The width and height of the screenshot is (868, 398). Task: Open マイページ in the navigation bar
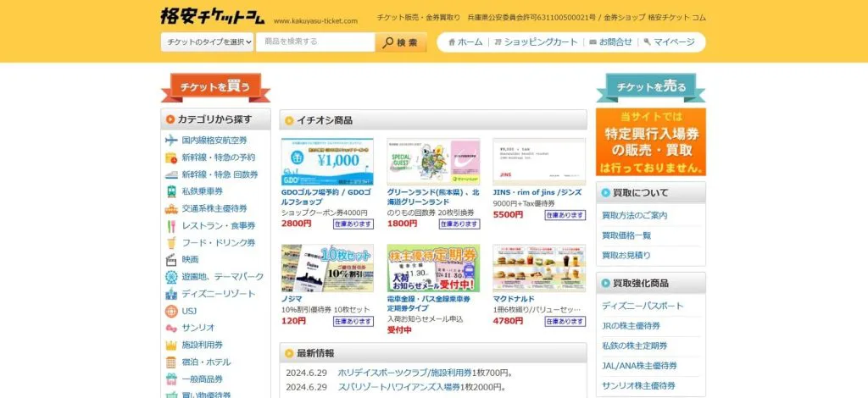click(x=669, y=42)
